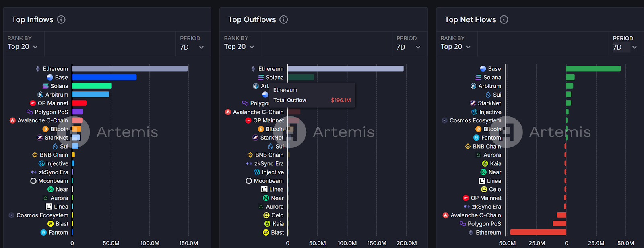Select the Ethereum bar in Top Outflows
The height and width of the screenshot is (248, 644).
pyautogui.click(x=345, y=69)
